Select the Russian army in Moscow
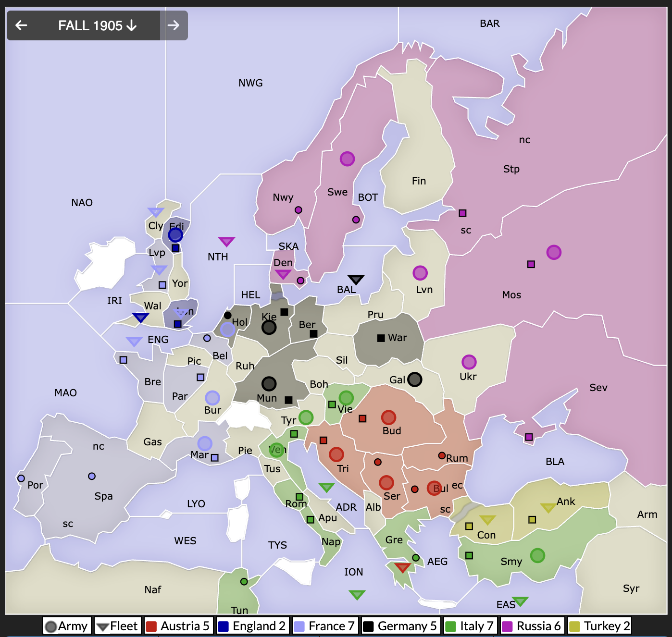Screen dimensions: 672x637 click(554, 252)
